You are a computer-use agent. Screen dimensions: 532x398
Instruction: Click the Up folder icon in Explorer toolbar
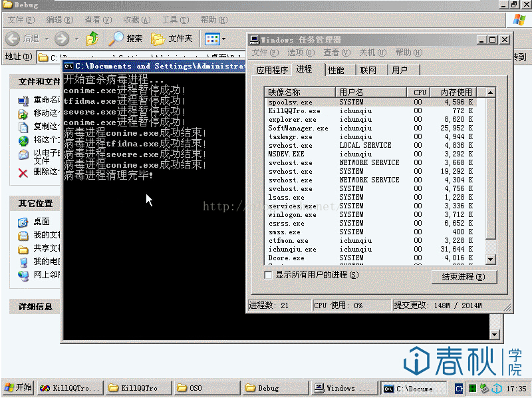point(92,39)
